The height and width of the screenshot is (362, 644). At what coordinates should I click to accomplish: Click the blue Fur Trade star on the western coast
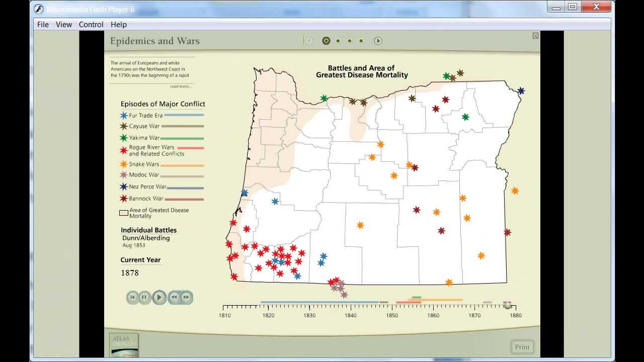coord(245,193)
